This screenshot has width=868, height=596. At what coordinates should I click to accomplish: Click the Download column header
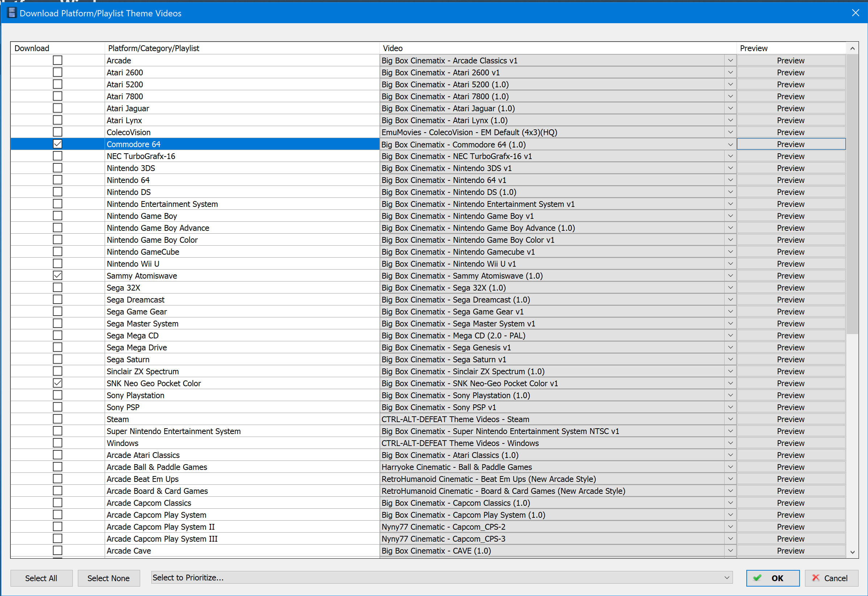click(58, 48)
